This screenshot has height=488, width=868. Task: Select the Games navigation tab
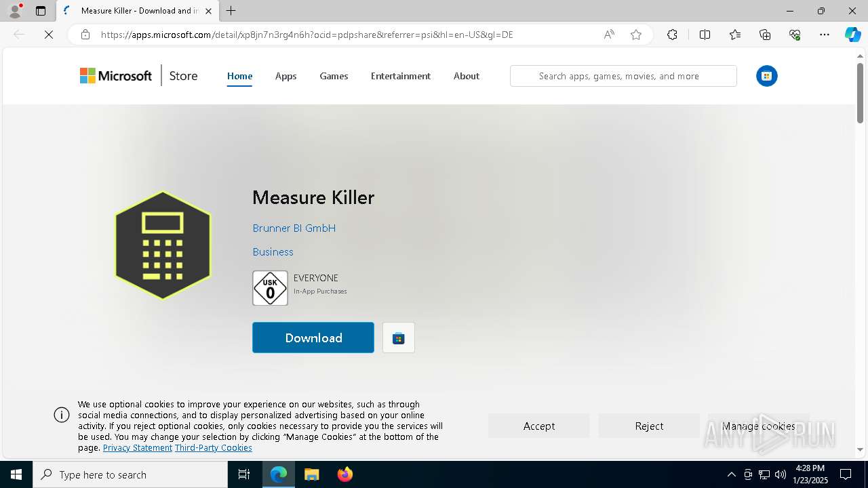pos(334,76)
